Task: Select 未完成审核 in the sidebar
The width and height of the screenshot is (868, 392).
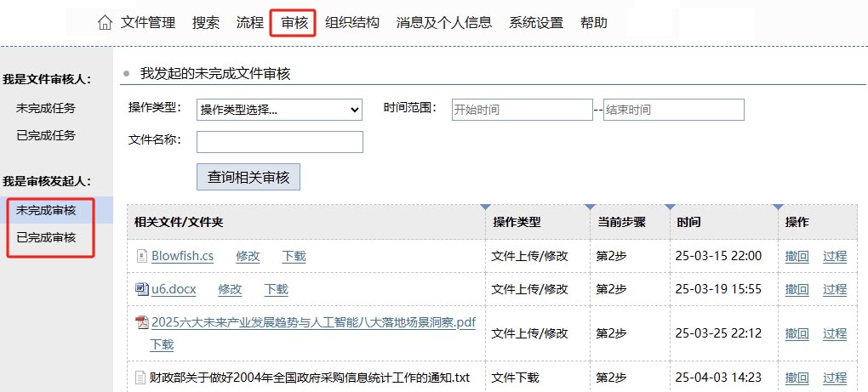Action: [x=46, y=211]
